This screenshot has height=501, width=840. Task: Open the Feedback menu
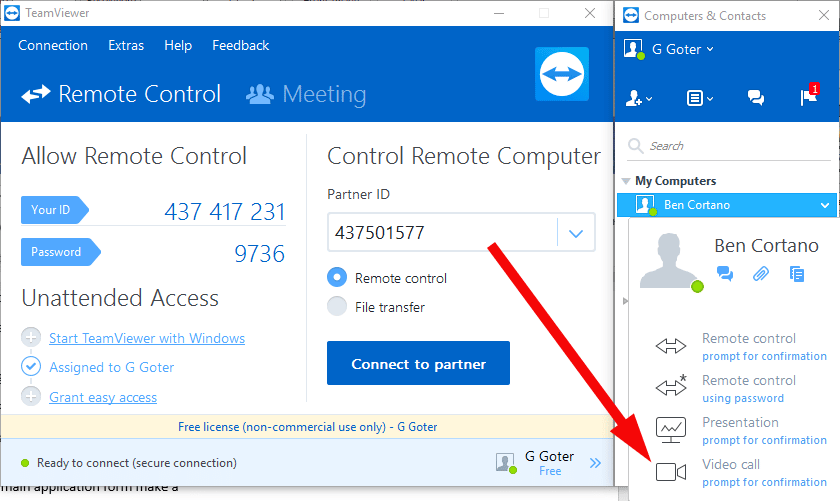click(x=241, y=46)
